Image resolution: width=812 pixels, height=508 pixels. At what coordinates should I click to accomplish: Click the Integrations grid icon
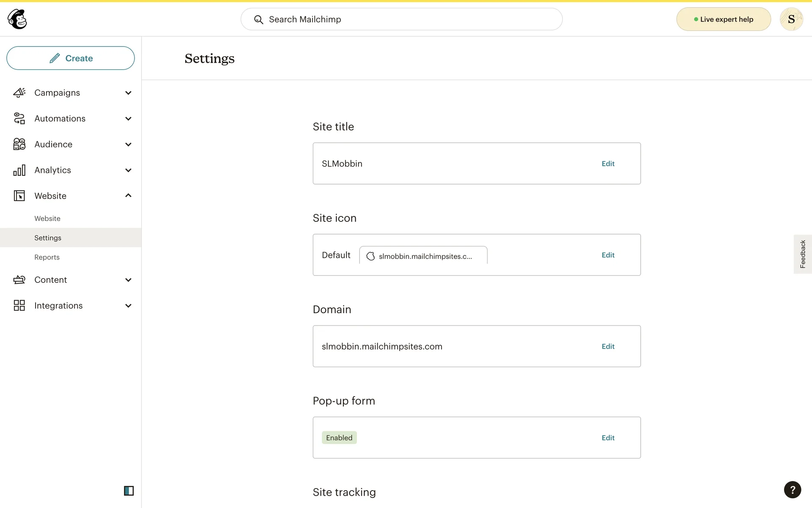(19, 306)
